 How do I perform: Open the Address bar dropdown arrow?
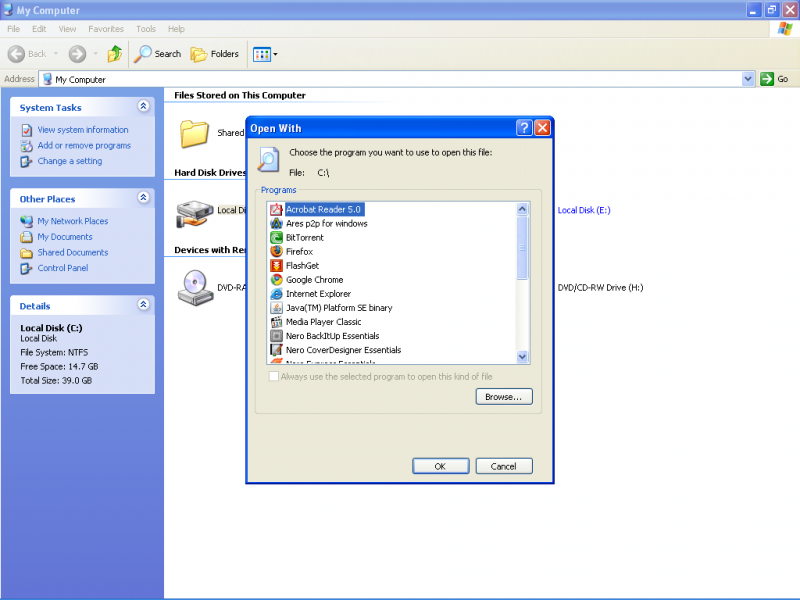coord(748,79)
